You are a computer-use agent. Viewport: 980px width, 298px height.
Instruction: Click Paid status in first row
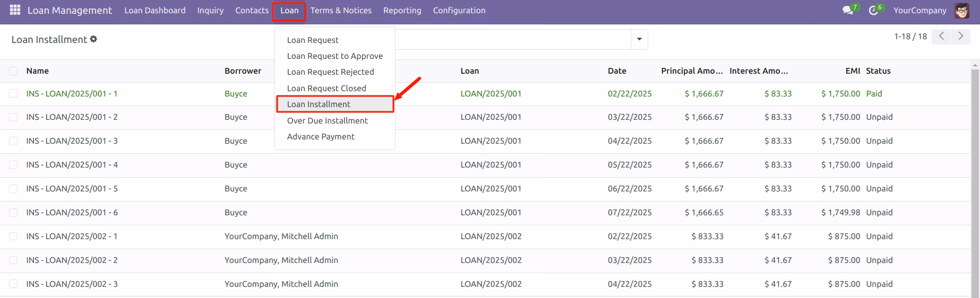[874, 94]
